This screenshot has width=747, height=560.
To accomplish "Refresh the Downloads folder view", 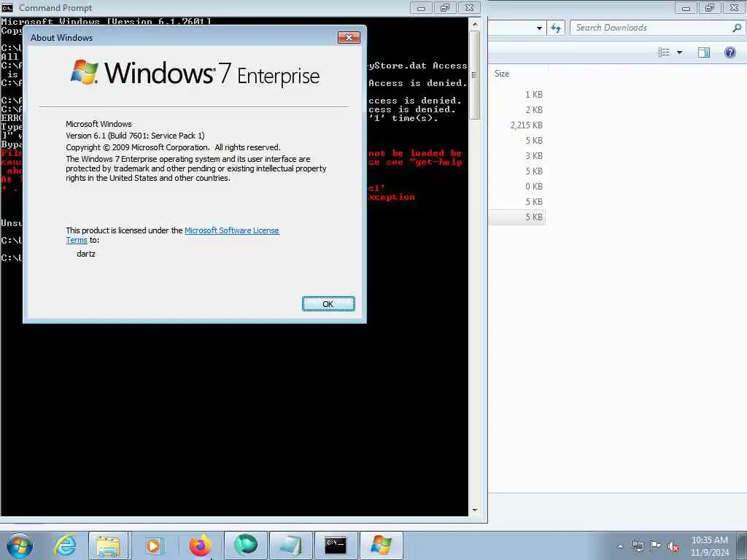I will click(x=555, y=28).
